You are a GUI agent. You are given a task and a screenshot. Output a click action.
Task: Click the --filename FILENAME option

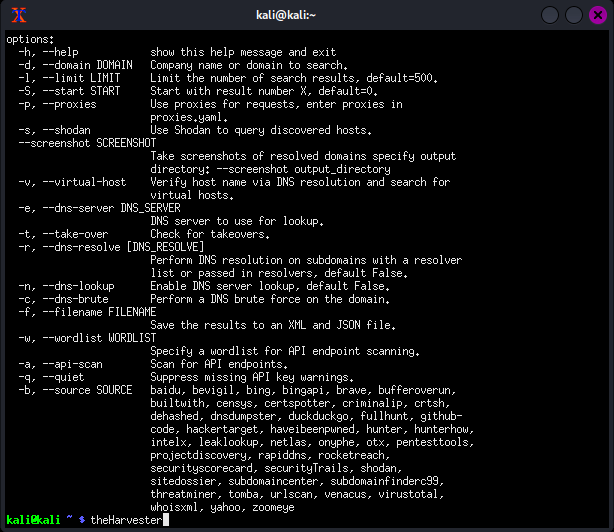tap(87, 312)
